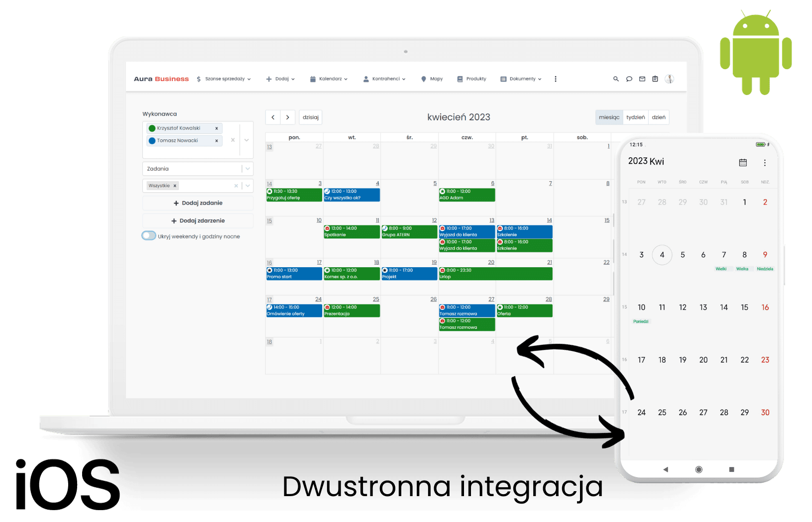Open the three-dot more menu in navbar
Viewport: 812px width, 522px height.
pos(556,79)
